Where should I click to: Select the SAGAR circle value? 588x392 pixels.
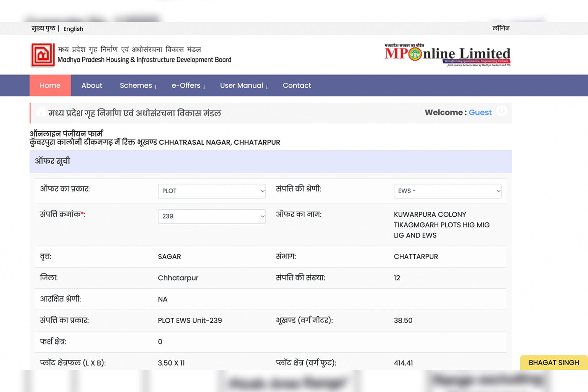tap(169, 256)
